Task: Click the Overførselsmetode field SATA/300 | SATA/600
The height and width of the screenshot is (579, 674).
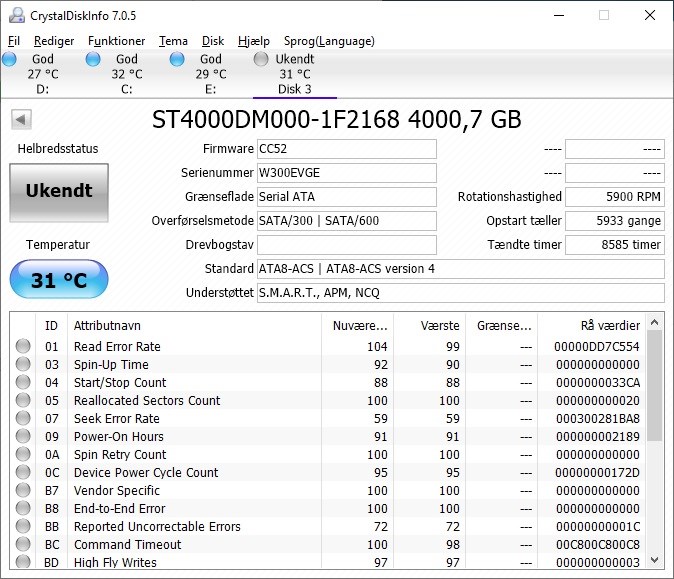Action: [347, 221]
